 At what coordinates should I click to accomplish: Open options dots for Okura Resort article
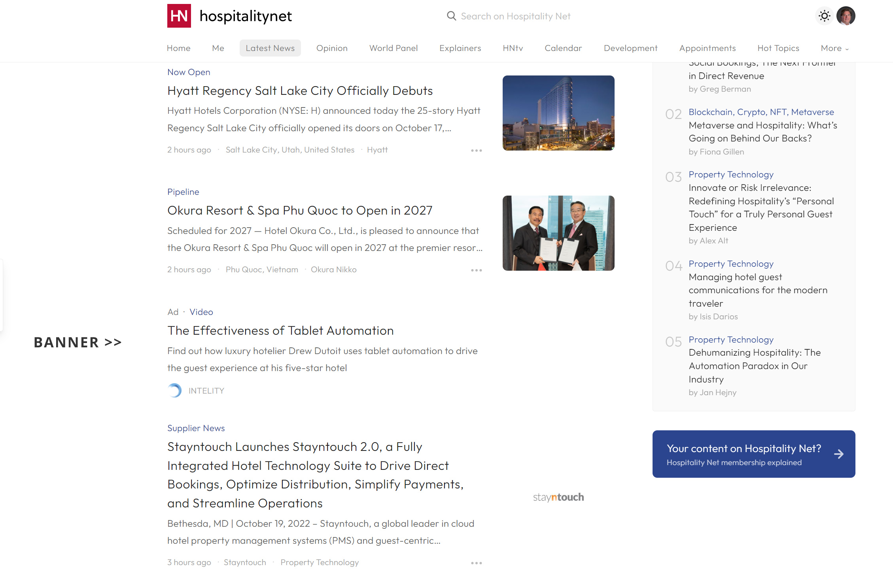coord(476,270)
